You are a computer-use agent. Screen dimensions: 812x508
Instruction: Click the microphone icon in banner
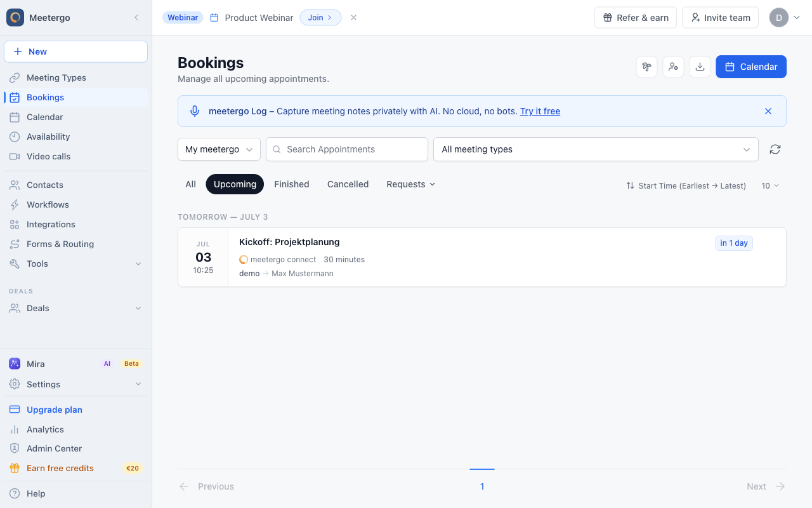click(x=195, y=111)
